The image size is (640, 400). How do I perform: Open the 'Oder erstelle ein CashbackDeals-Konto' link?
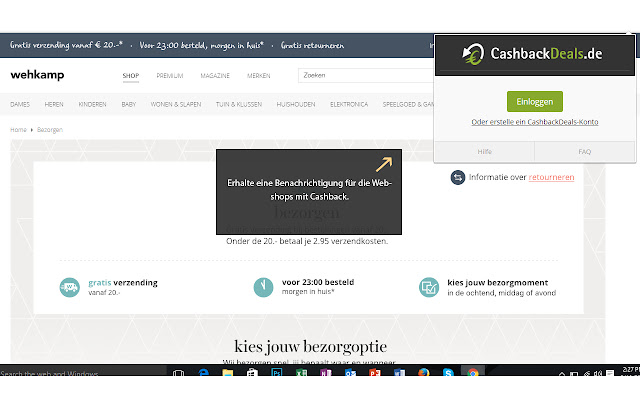535,122
